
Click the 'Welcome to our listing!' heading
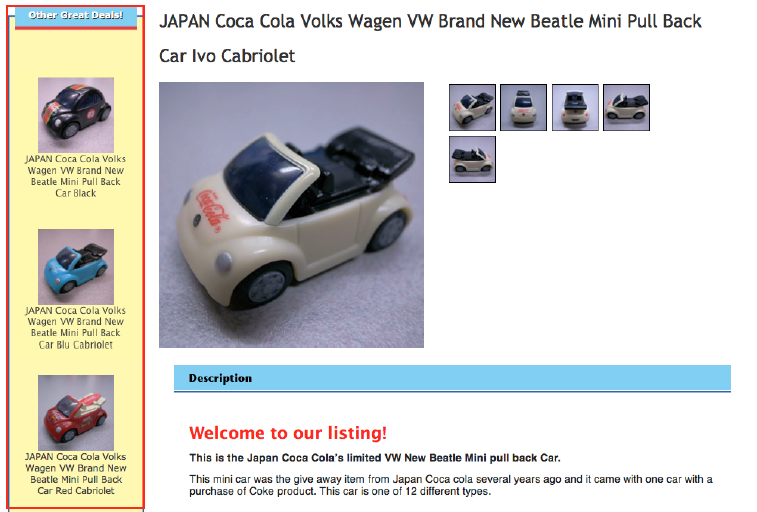[288, 433]
